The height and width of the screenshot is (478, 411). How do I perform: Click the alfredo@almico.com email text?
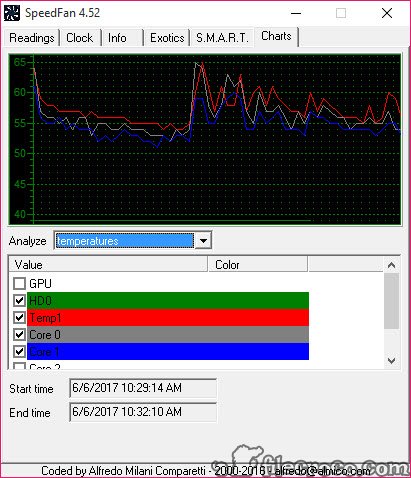322,471
